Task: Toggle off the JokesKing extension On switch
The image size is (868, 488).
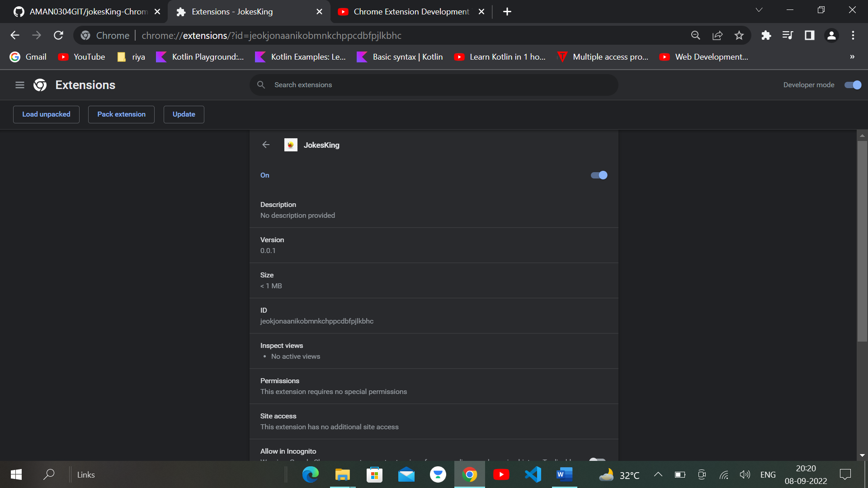Action: point(599,175)
